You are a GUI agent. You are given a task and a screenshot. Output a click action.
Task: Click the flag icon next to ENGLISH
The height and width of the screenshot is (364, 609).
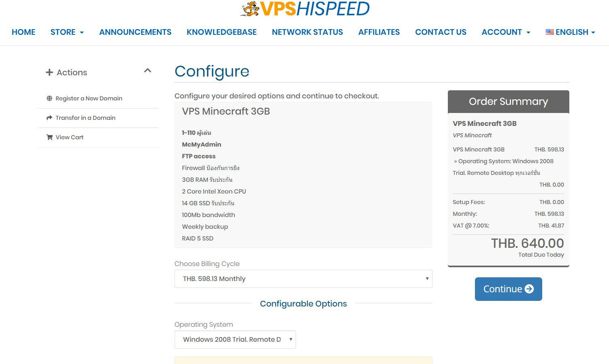click(x=549, y=32)
